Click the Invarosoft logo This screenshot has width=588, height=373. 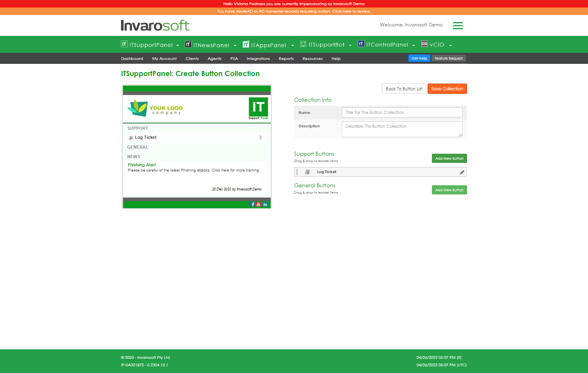tap(155, 26)
